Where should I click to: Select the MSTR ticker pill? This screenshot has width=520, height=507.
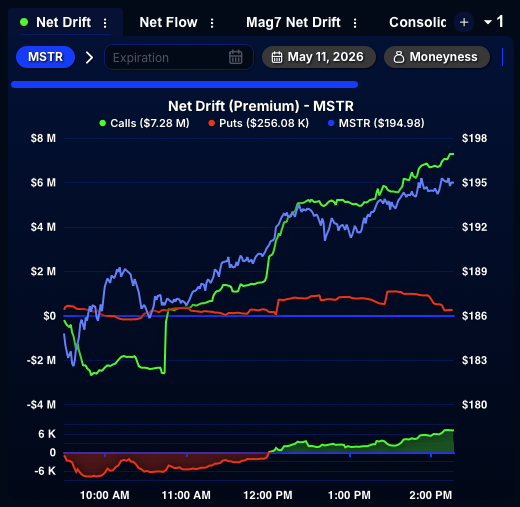[x=45, y=57]
